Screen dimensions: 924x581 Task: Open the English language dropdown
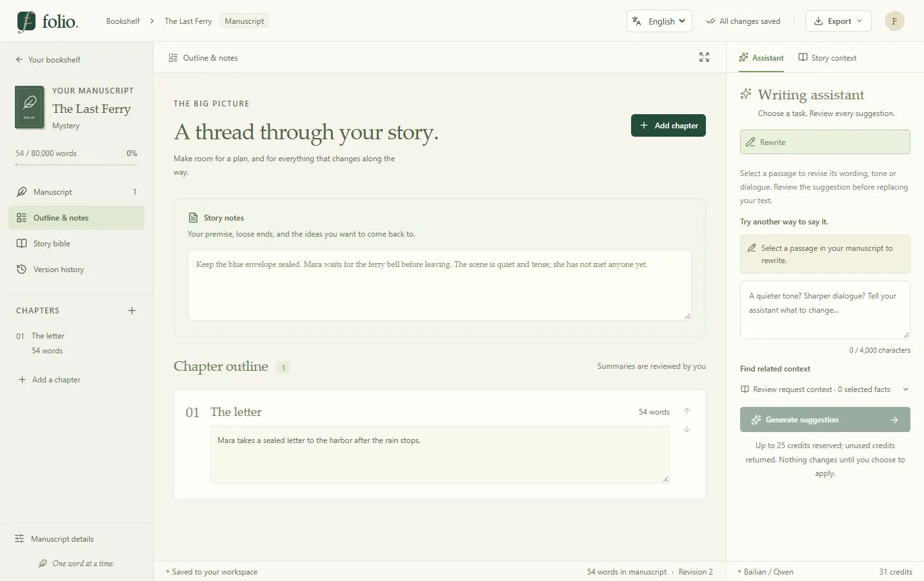pos(659,21)
